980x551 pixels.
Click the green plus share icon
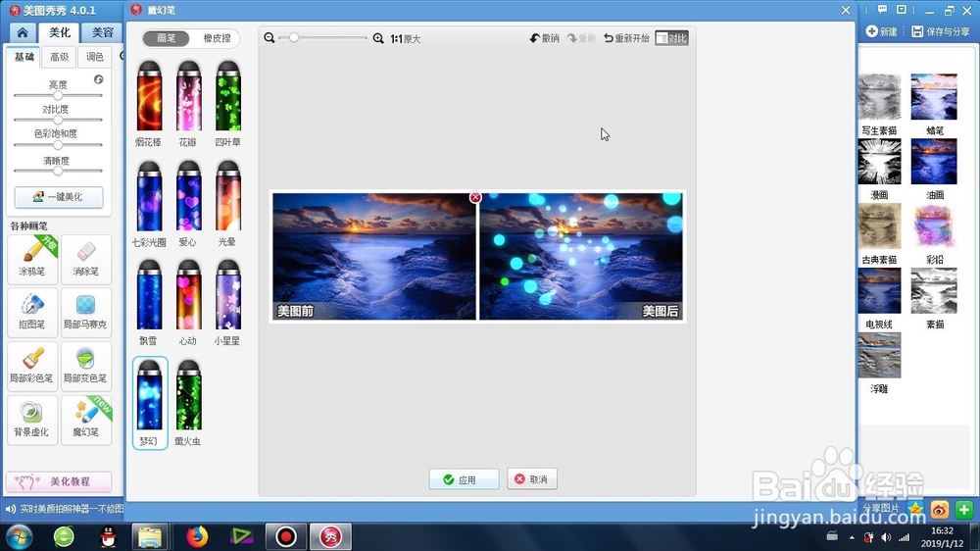pos(963,510)
